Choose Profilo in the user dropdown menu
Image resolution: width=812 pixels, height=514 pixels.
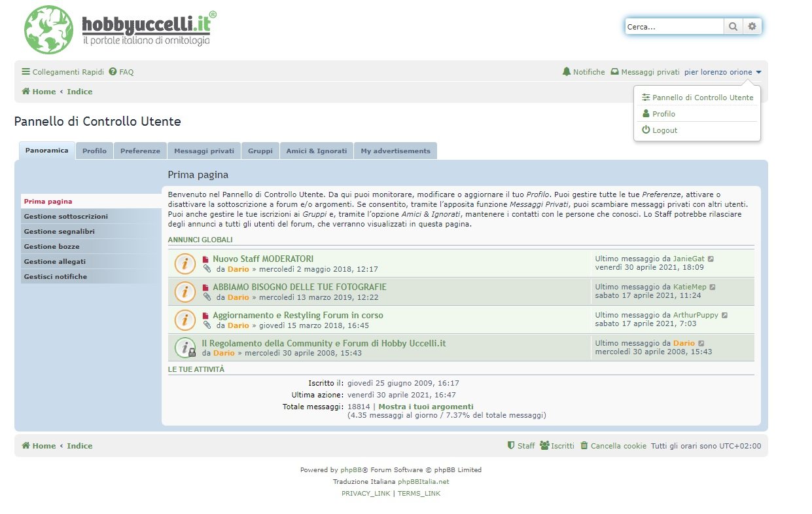pos(663,114)
